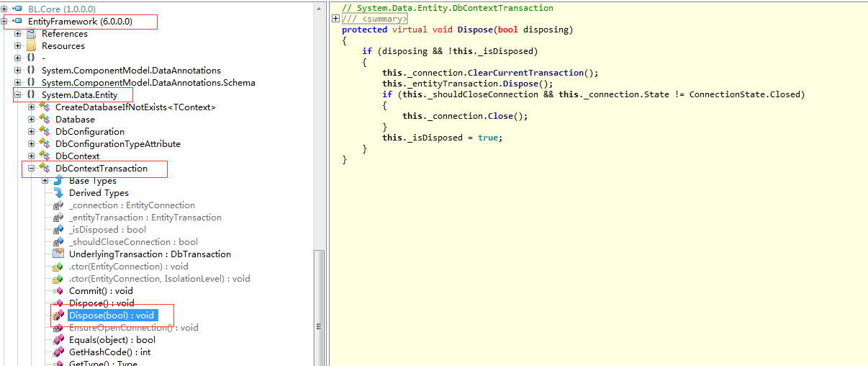Expand the Base Types node
Viewport: 868px width, 366px height.
[x=45, y=181]
